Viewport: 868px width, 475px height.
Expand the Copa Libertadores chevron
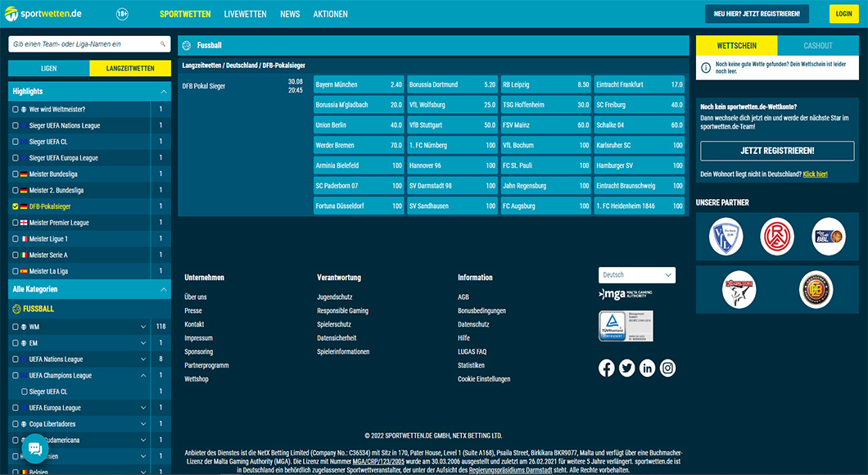click(x=143, y=424)
